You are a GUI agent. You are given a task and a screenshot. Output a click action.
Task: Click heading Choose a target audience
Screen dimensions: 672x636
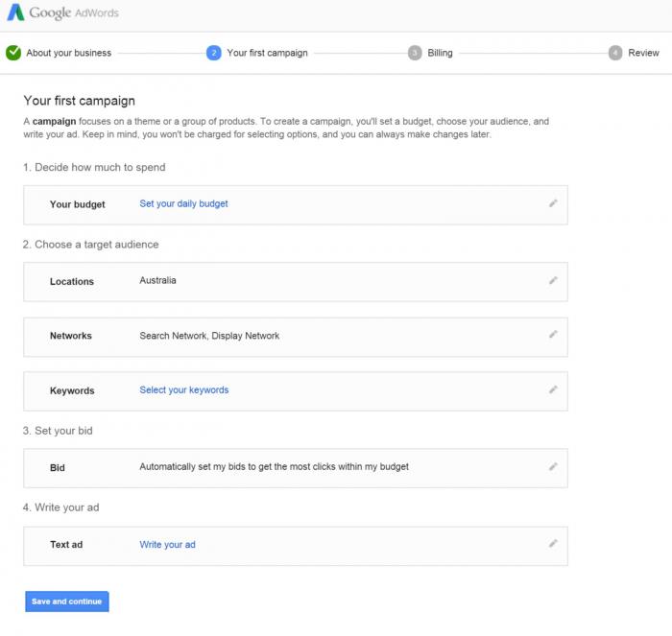pos(91,244)
